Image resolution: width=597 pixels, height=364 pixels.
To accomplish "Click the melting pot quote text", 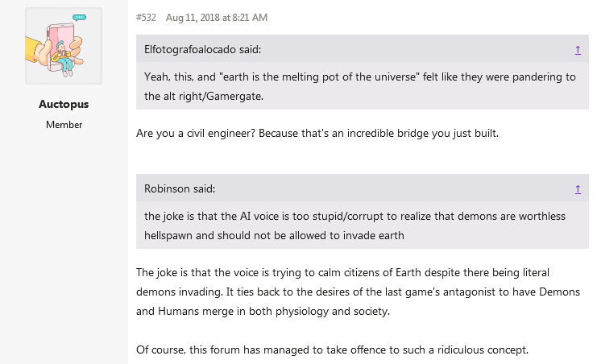I will pyautogui.click(x=360, y=86).
